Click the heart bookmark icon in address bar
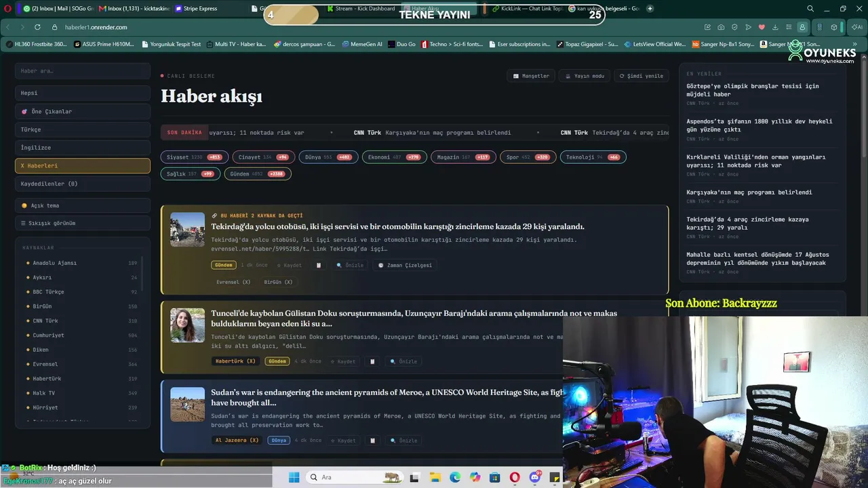Viewport: 868px width, 488px height. pyautogui.click(x=762, y=27)
